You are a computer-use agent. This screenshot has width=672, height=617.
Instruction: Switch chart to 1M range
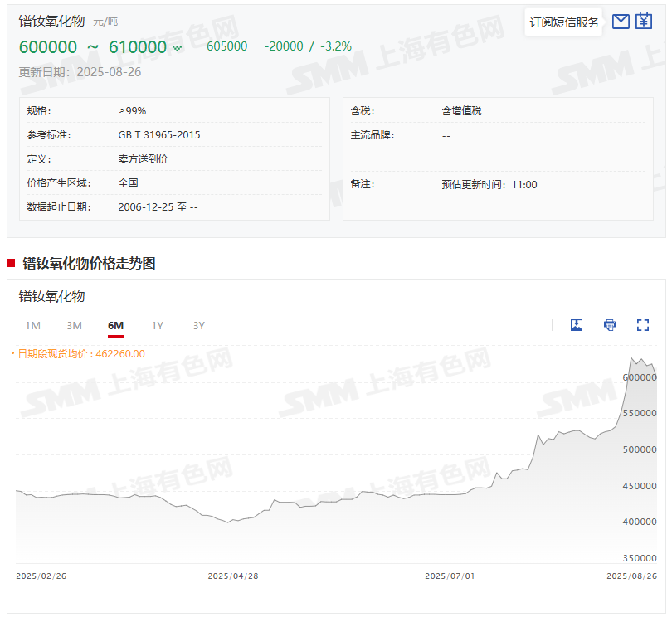point(32,326)
